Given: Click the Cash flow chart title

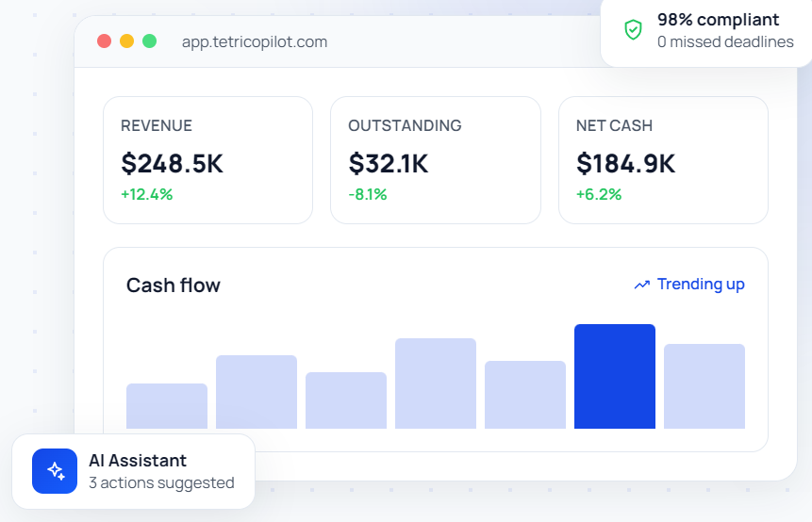Looking at the screenshot, I should point(173,285).
